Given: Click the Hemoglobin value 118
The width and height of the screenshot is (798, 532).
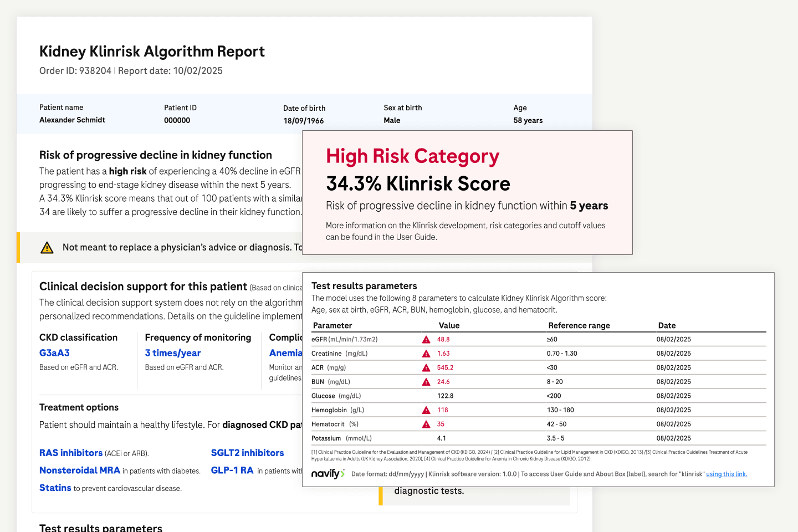Looking at the screenshot, I should 442,410.
